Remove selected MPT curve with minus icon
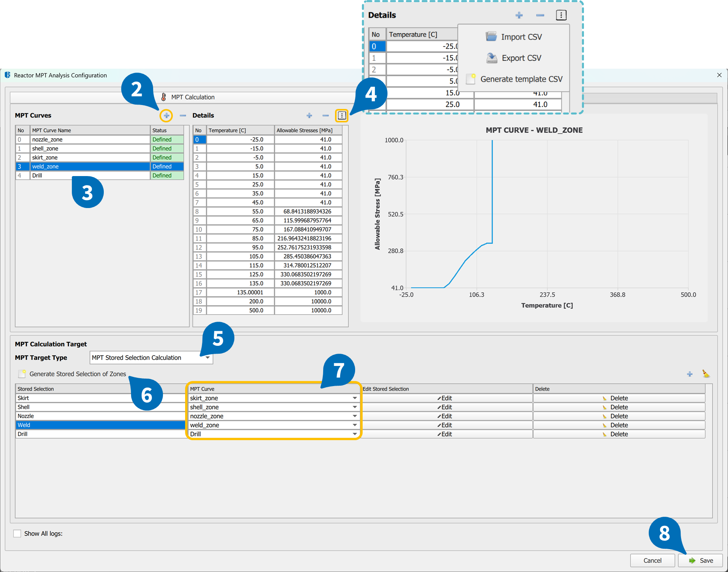728x572 pixels. [183, 116]
